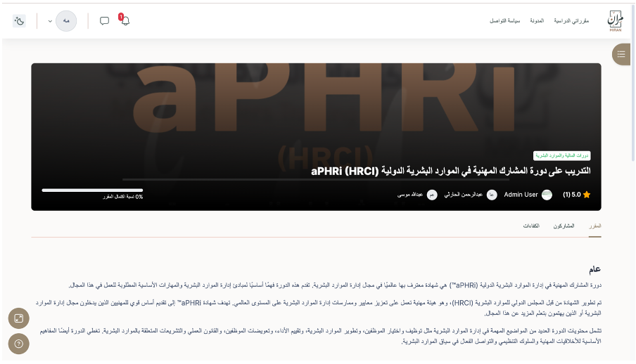636x364 pixels.
Task: Toggle dark mode with the moon icon
Action: [x=19, y=21]
